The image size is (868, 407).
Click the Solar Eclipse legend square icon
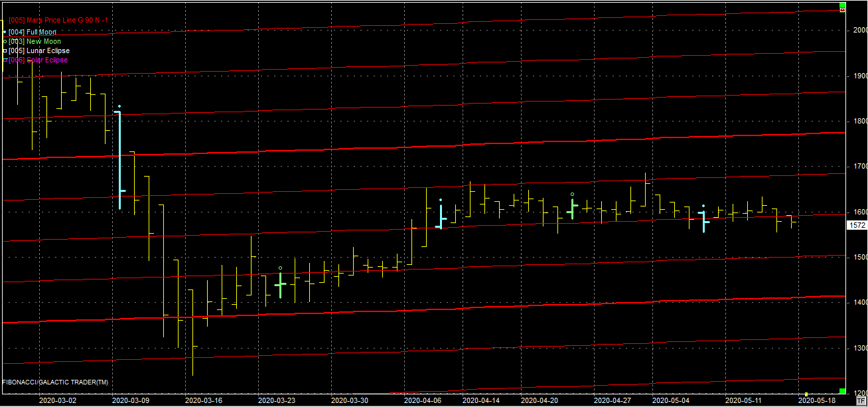coord(5,60)
